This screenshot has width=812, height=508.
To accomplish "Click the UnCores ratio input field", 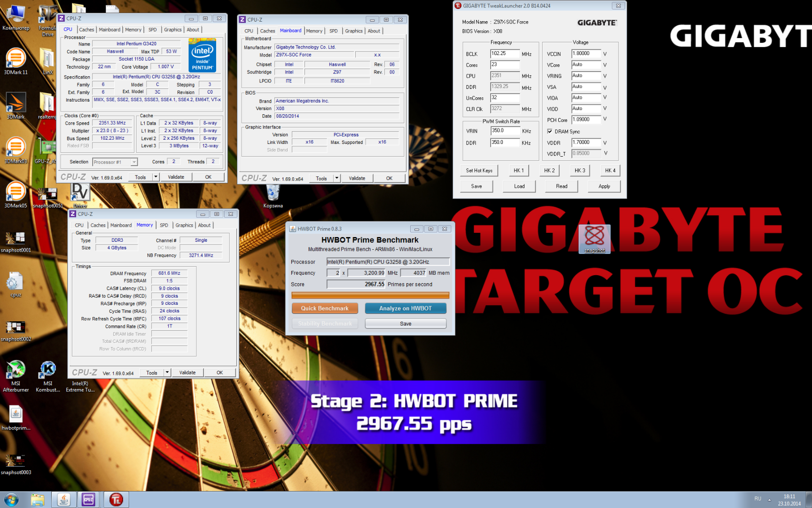I will 505,98.
